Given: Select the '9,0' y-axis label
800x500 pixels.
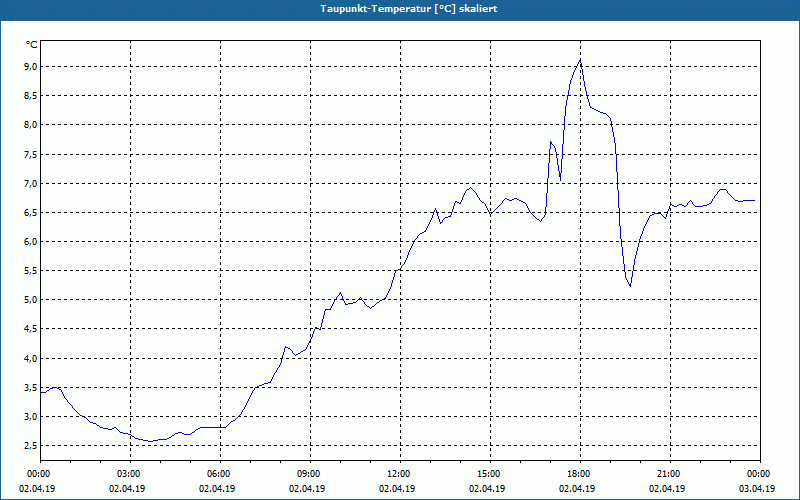Looking at the screenshot, I should [30, 67].
